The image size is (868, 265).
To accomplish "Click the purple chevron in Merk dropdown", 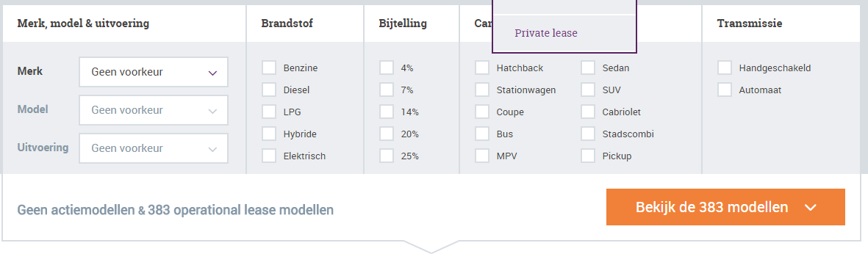I will 212,73.
